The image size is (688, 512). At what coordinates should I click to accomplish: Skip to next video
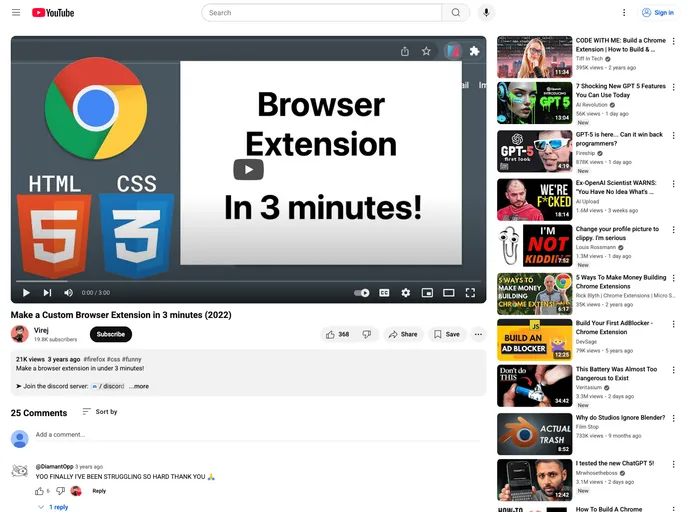pyautogui.click(x=47, y=293)
